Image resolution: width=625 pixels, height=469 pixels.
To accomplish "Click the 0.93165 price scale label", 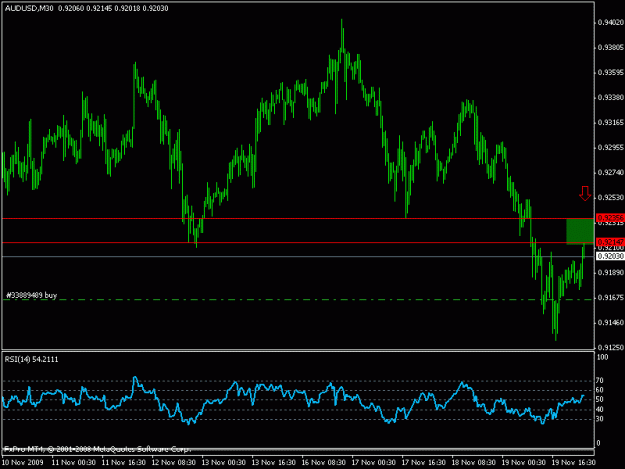I will coord(611,123).
